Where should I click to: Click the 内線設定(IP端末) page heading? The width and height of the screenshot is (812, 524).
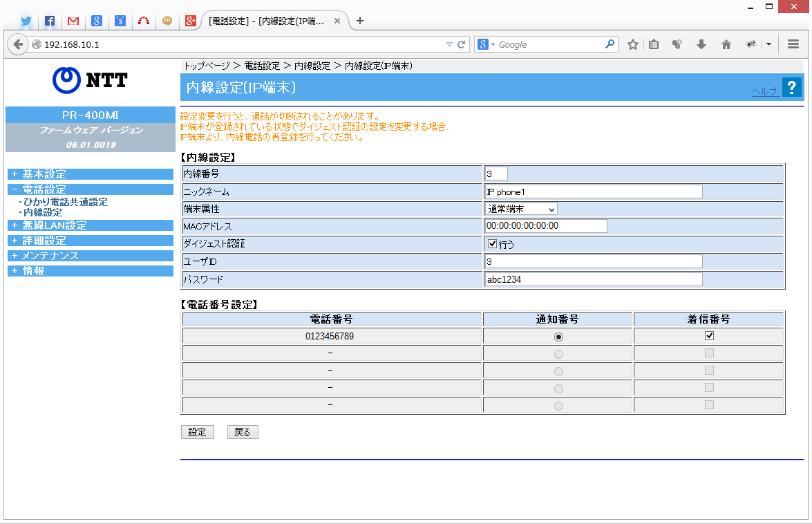pos(240,88)
